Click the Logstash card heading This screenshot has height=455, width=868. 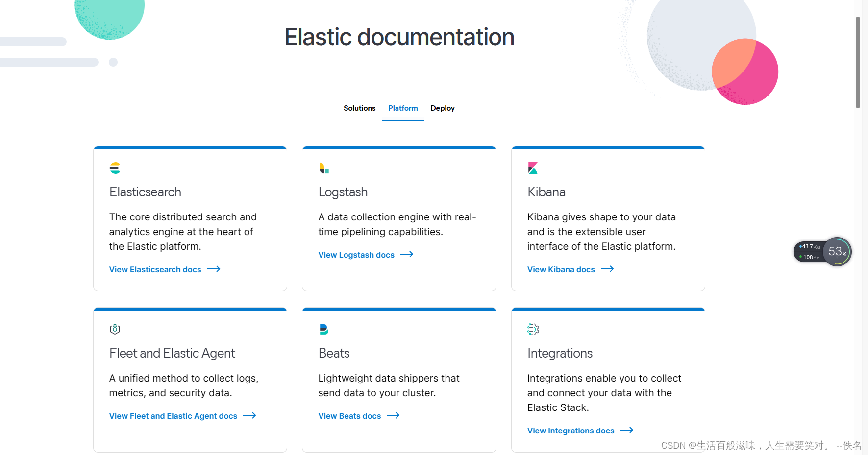343,192
